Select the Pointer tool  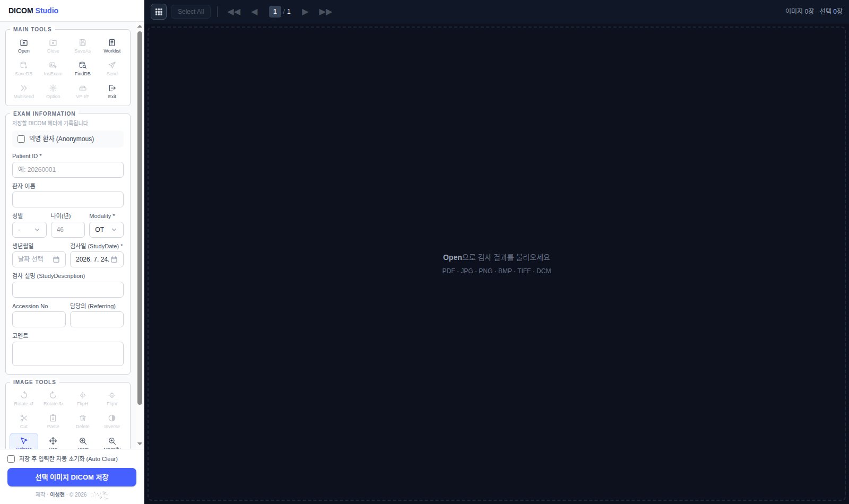coord(24,441)
